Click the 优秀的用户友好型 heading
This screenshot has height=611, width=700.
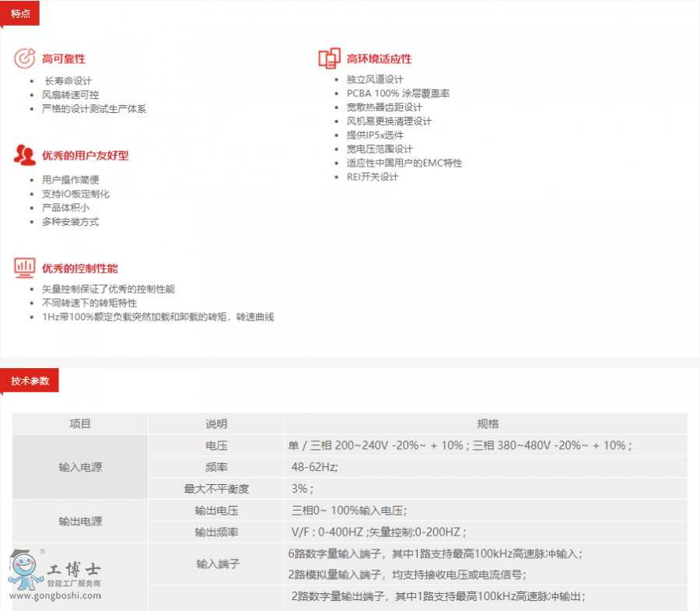tap(85, 156)
